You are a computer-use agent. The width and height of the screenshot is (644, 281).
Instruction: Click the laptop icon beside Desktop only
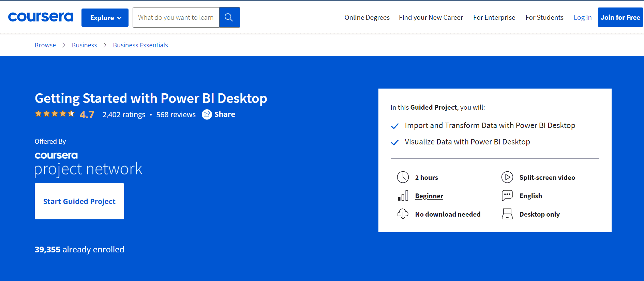(507, 214)
